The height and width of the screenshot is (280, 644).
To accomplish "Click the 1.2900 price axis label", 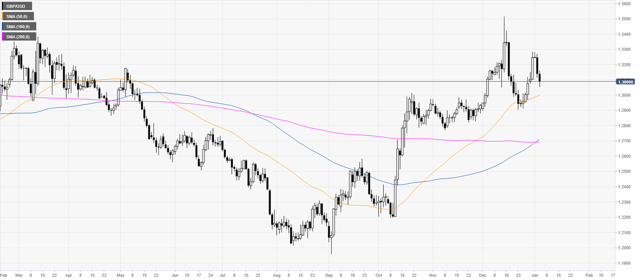I will [625, 110].
